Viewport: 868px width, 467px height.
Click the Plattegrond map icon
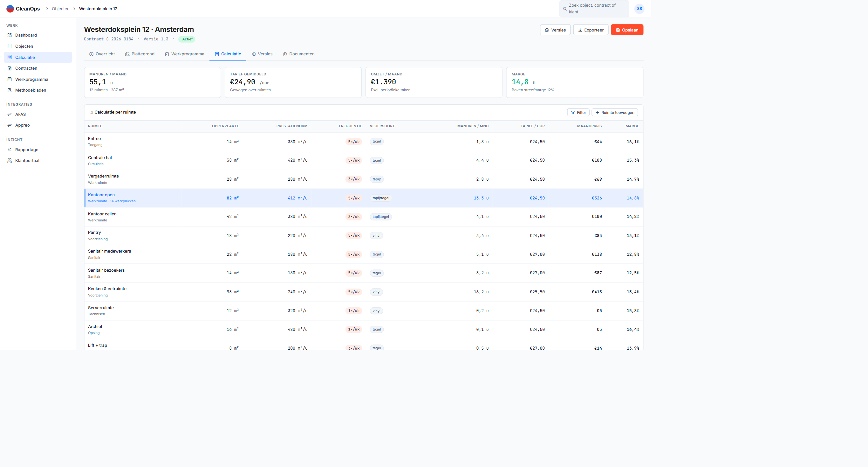127,54
